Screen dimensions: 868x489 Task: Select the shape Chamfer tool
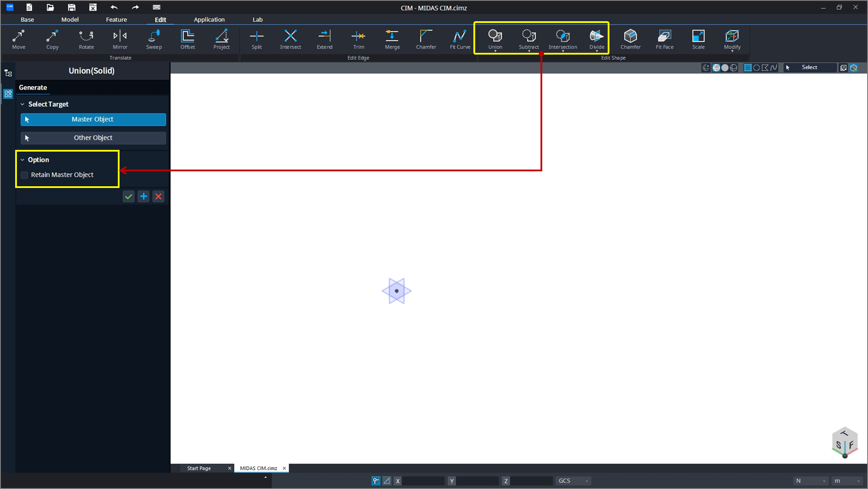coord(630,39)
